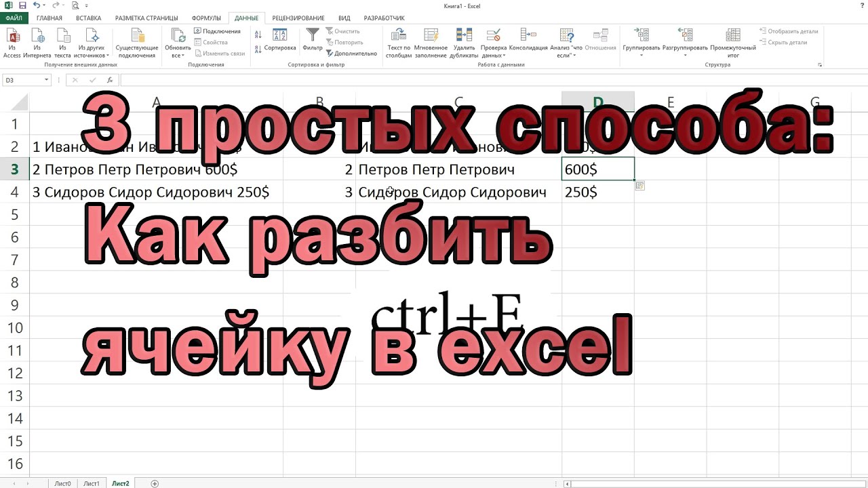Insert Промежуточный итог subtotal

pyautogui.click(x=733, y=43)
